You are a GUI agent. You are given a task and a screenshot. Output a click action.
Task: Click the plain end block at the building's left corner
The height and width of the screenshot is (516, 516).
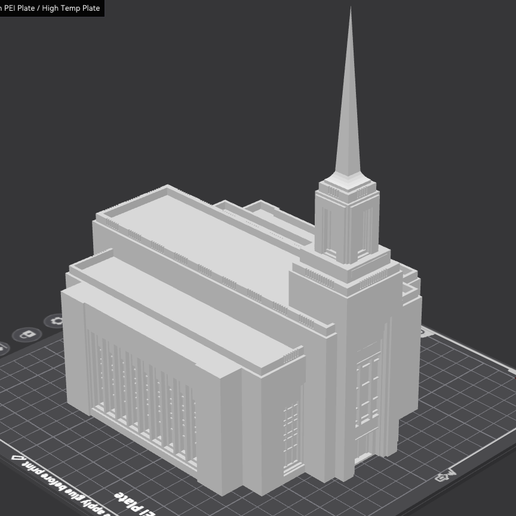74,348
